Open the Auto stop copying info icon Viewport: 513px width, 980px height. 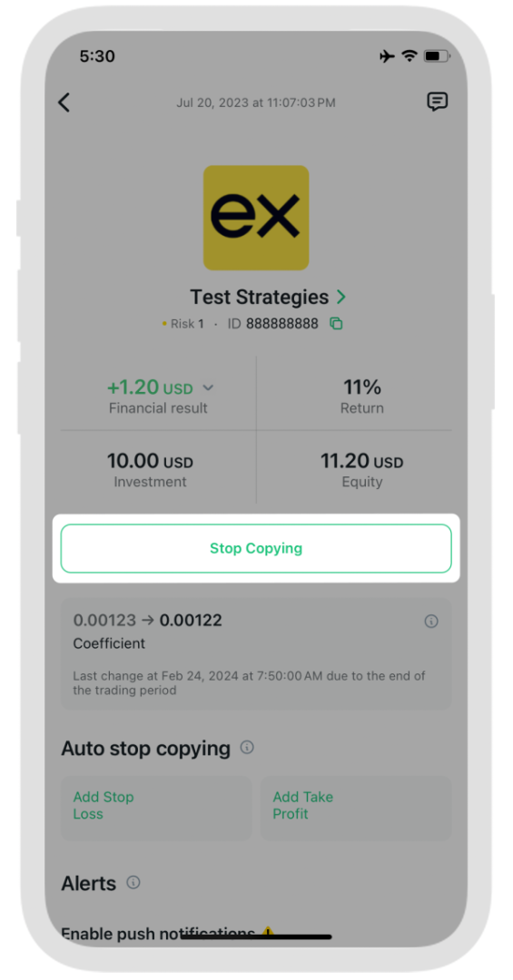pyautogui.click(x=247, y=748)
